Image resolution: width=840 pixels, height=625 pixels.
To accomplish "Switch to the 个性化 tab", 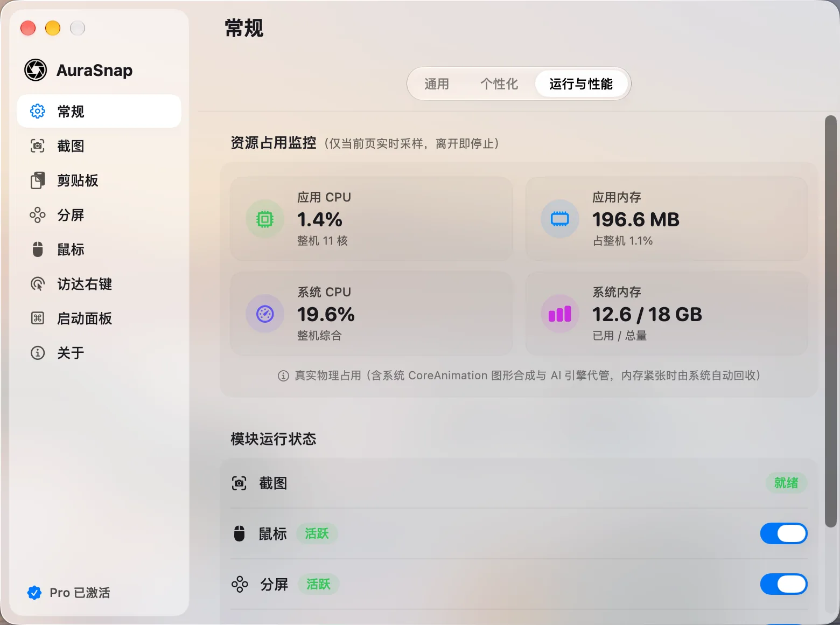I will click(x=499, y=84).
